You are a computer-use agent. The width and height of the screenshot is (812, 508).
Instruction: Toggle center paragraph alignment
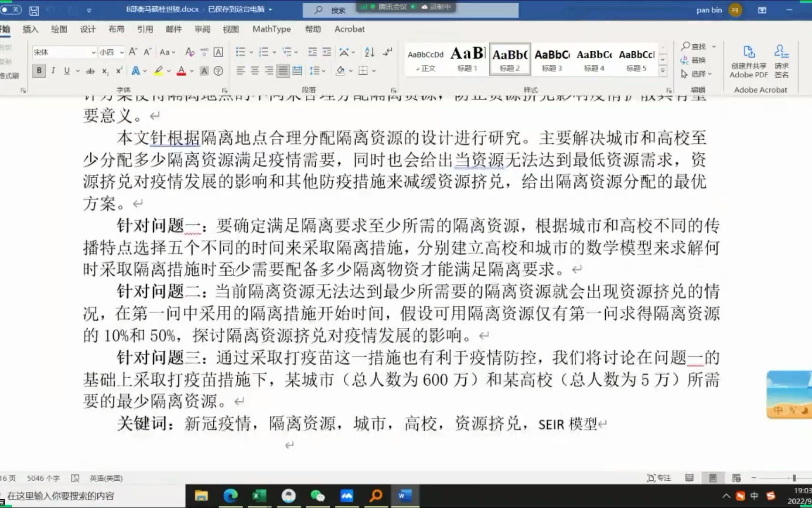point(255,71)
